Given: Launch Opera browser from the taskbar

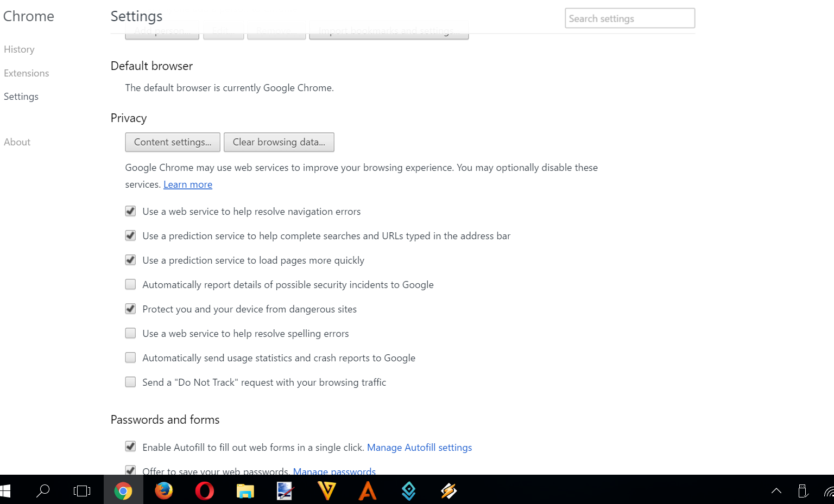Looking at the screenshot, I should tap(205, 491).
